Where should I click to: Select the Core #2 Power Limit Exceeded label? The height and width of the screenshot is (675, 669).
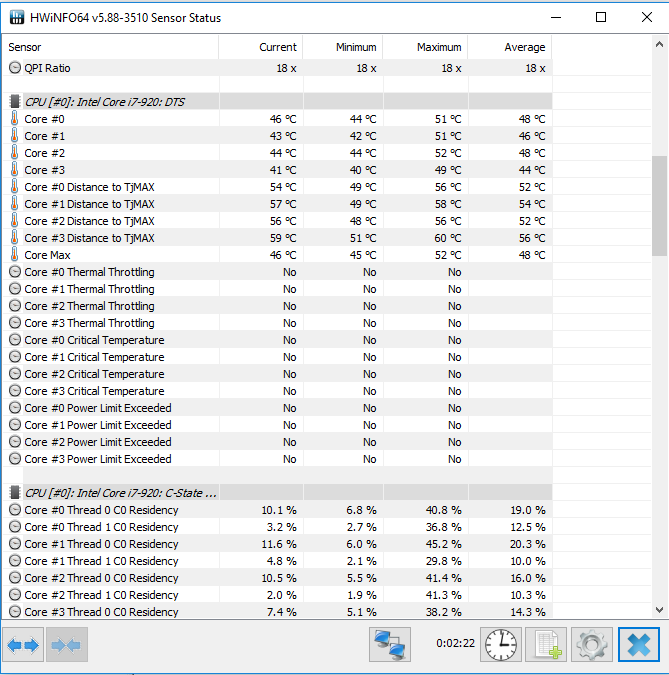[98, 442]
